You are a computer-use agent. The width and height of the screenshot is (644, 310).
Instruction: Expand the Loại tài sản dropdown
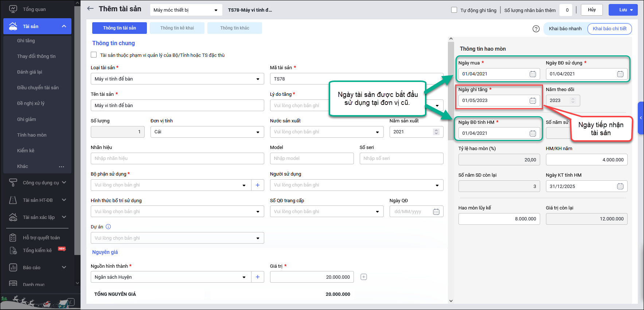(257, 79)
